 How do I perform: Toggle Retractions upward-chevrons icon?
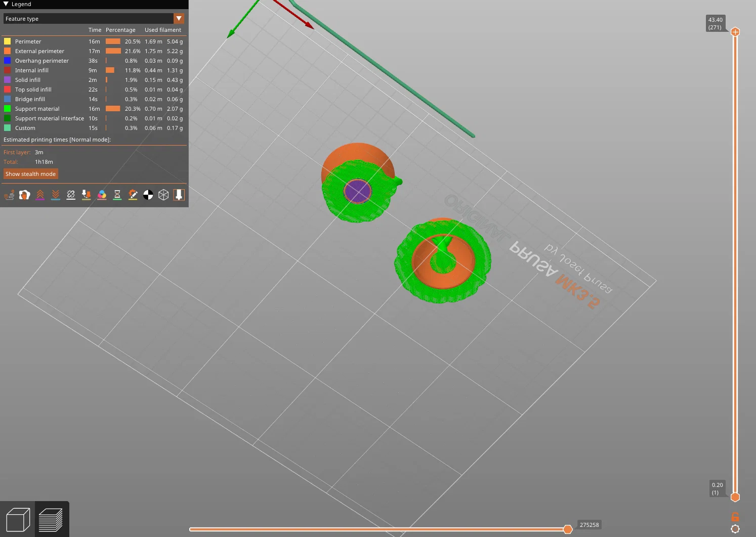tap(40, 195)
